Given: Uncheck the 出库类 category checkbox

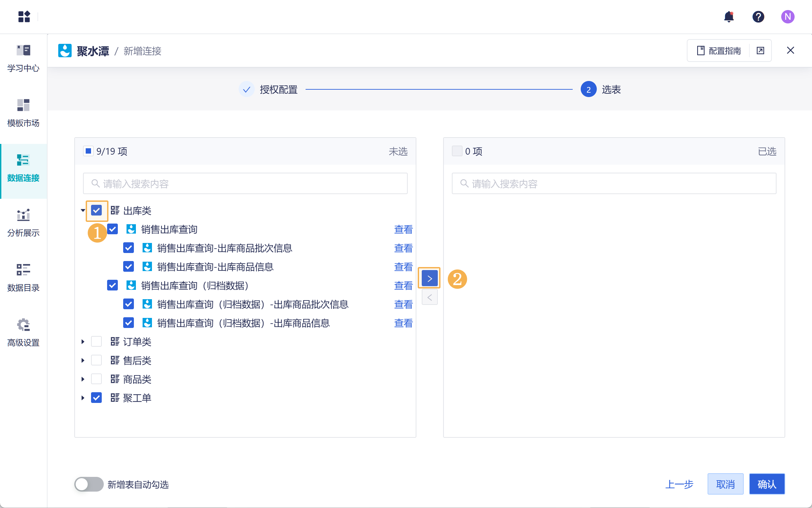Looking at the screenshot, I should [96, 210].
